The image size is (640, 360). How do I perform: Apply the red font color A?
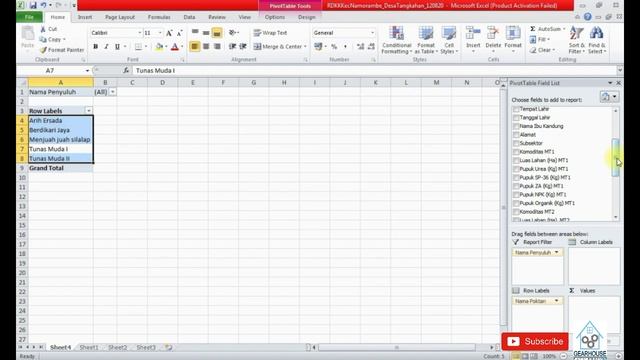click(175, 47)
